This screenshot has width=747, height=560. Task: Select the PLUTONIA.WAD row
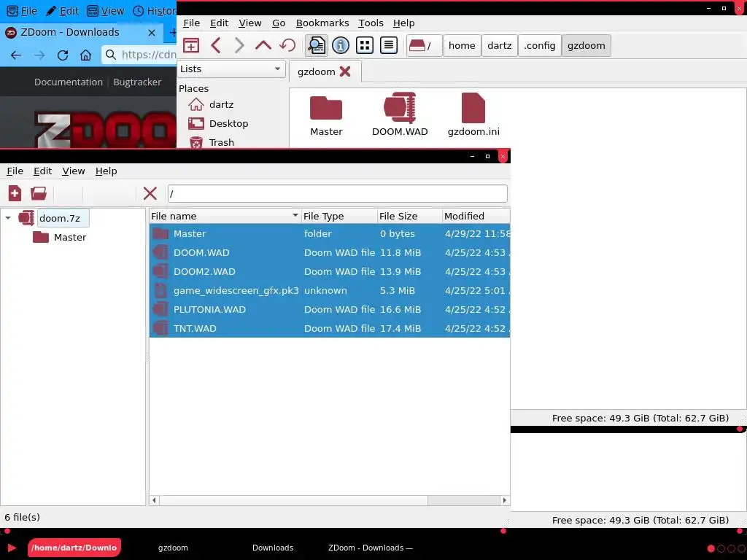(330, 309)
